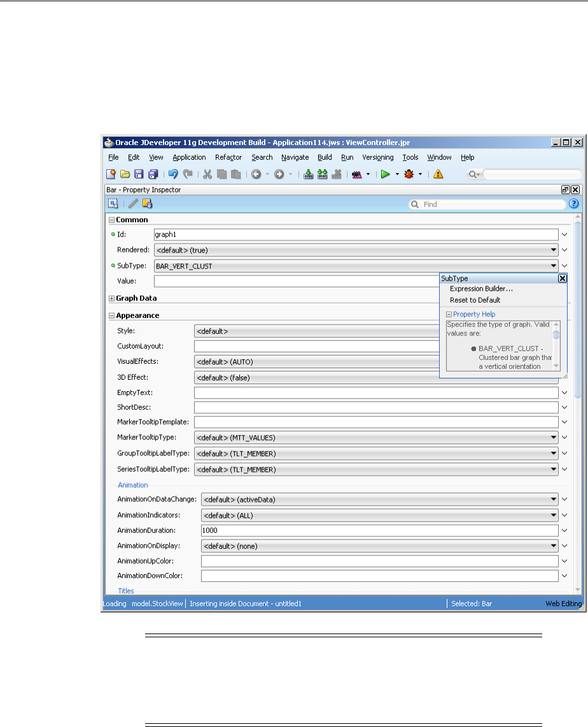Click the Cancel build icon
This screenshot has height=727, width=588.
337,174
